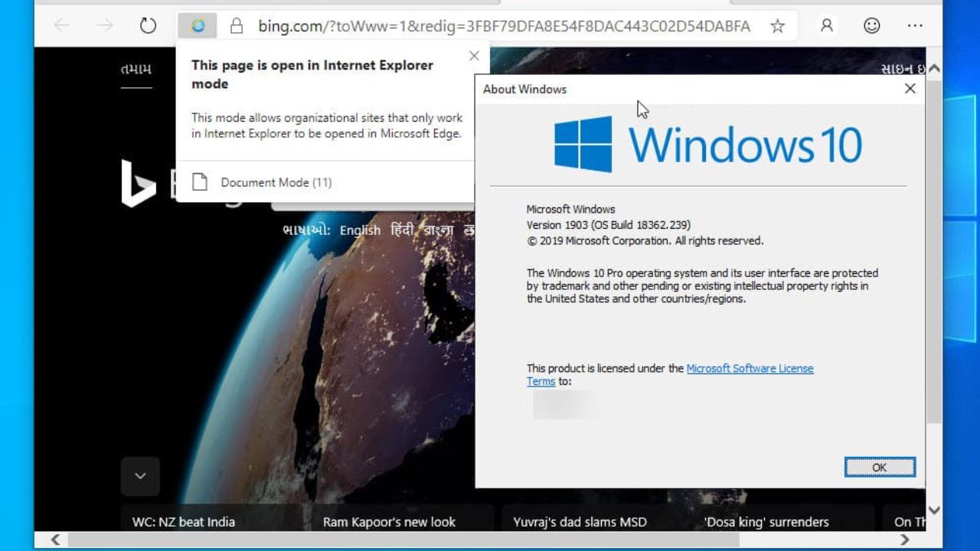Click OK in About Windows dialog

point(880,468)
